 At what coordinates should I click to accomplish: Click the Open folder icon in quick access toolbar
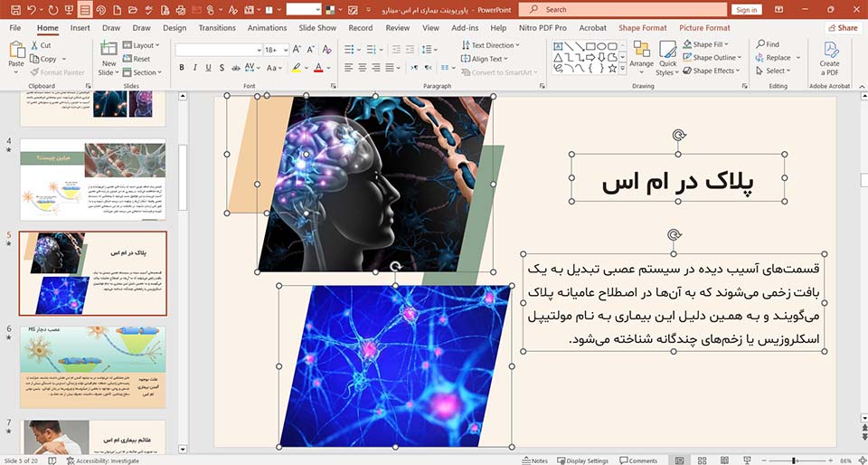point(132,9)
